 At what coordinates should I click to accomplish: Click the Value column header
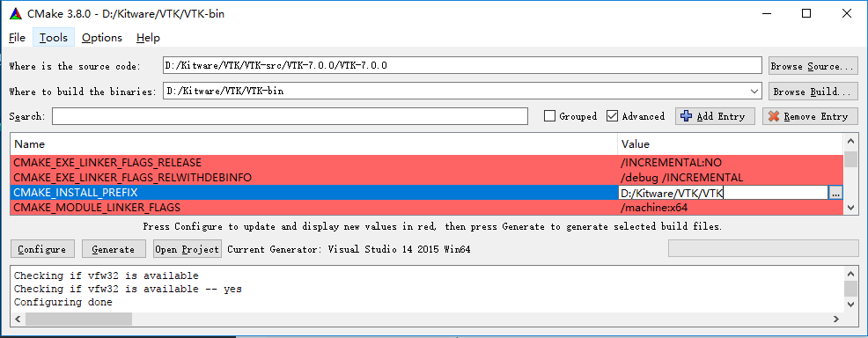coord(730,143)
